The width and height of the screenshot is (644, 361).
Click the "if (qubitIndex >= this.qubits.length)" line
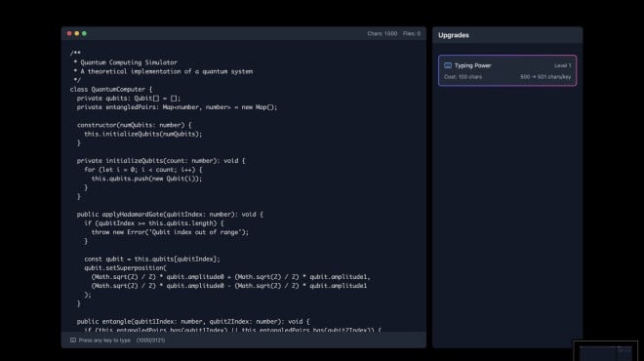pyautogui.click(x=154, y=223)
